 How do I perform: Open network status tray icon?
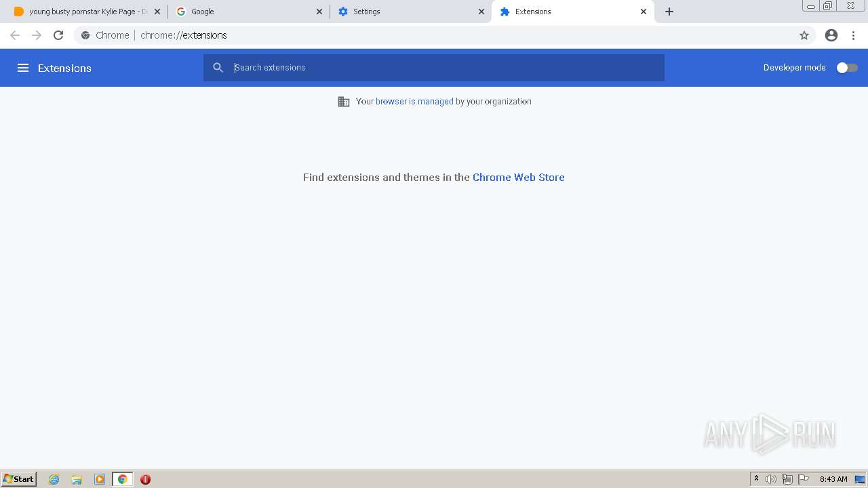pyautogui.click(x=787, y=479)
